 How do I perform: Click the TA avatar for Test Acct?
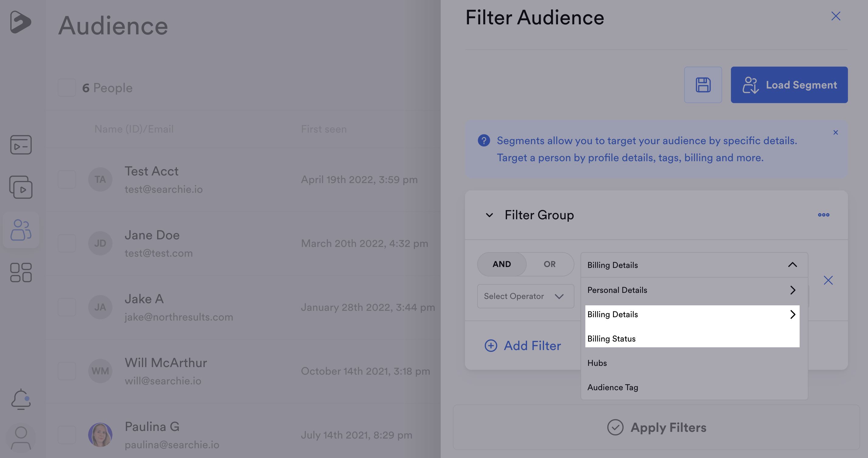pos(100,179)
